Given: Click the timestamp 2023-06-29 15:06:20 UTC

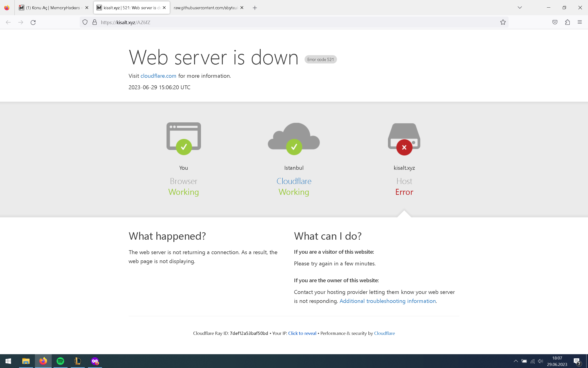Looking at the screenshot, I should [x=159, y=87].
